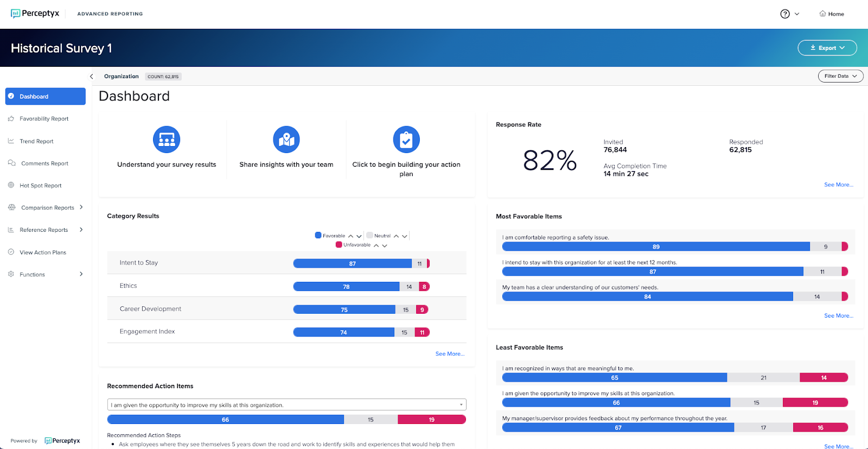Sort Neutral ascending with up arrow
The image size is (868, 449).
pos(397,236)
